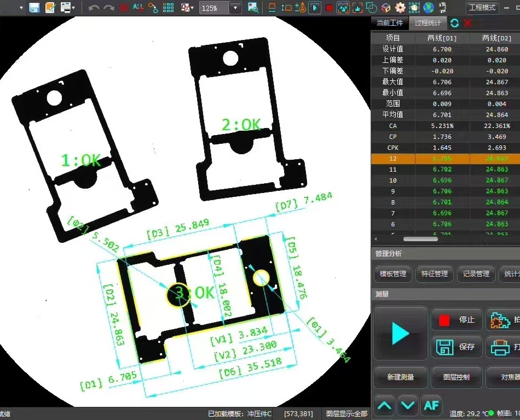The image size is (520, 420).
Task: Click the red stop square in toolbar
Action: click(329, 8)
